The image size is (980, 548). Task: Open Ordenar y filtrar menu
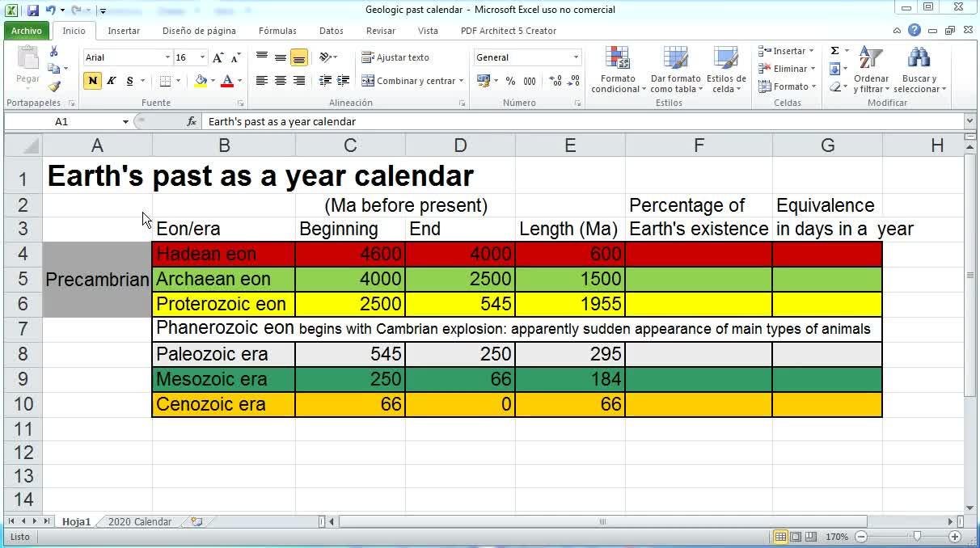coord(871,70)
